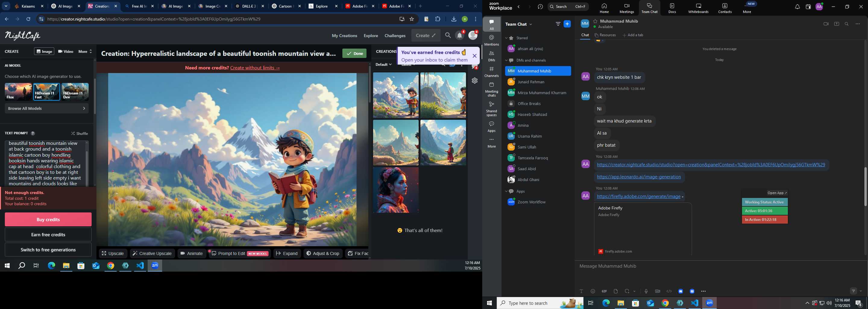
Task: Click the NightCafe search magnifier icon
Action: point(448,35)
